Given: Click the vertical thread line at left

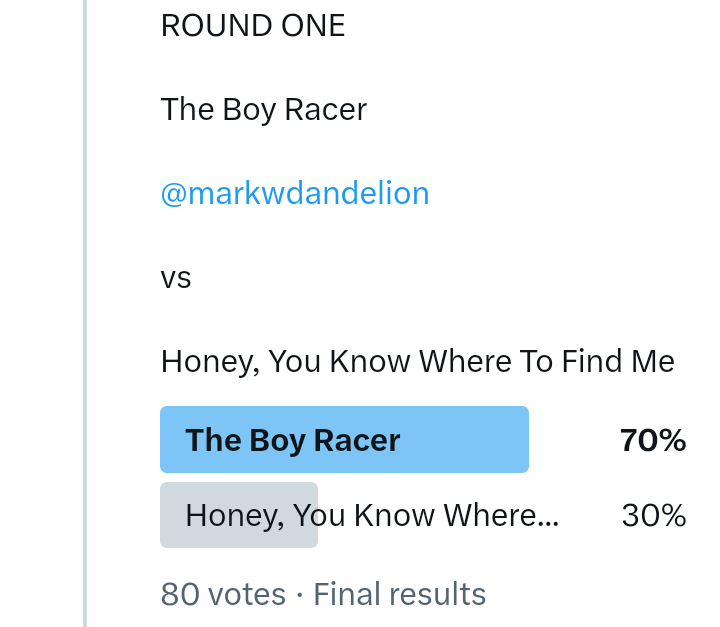Looking at the screenshot, I should (85, 300).
